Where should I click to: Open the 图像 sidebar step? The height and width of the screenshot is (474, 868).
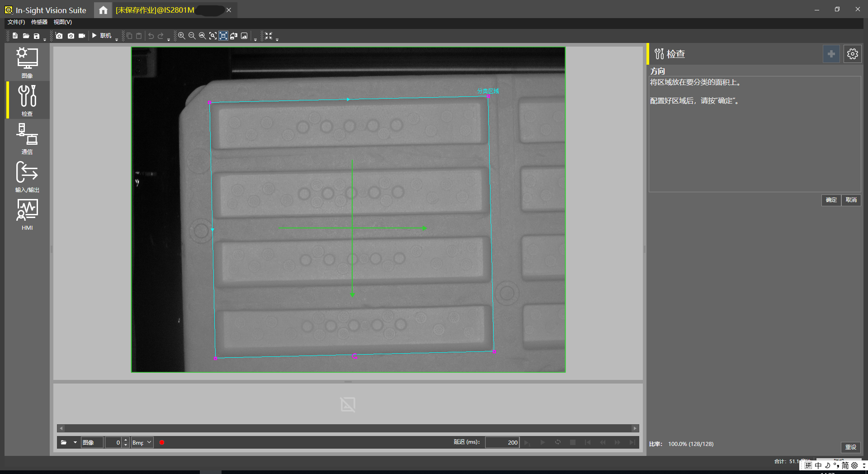(27, 62)
